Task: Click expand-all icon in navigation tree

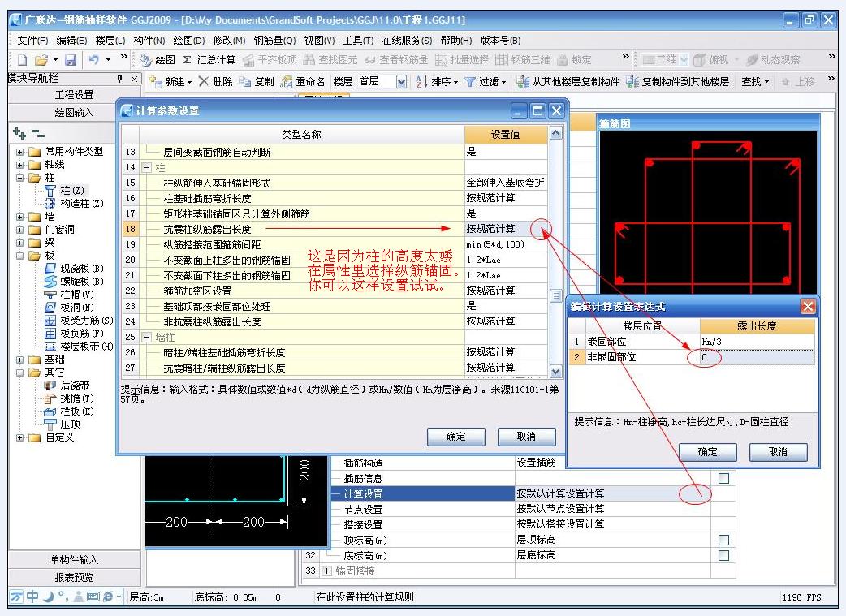Action: (19, 132)
